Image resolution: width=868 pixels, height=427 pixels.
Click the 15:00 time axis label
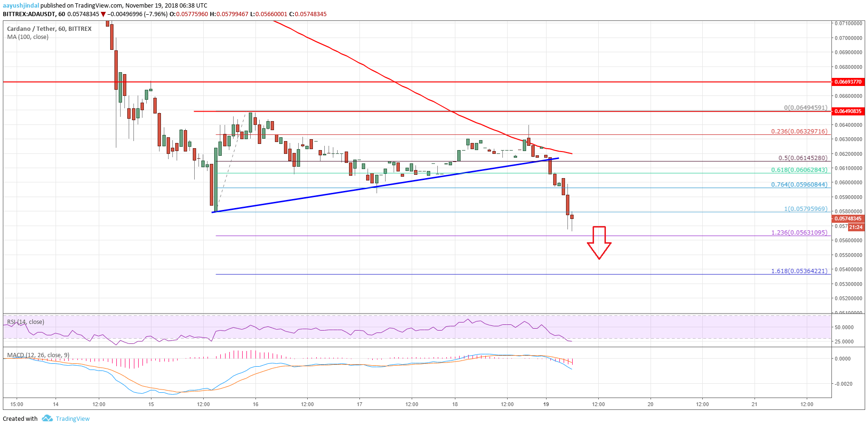coord(17,404)
